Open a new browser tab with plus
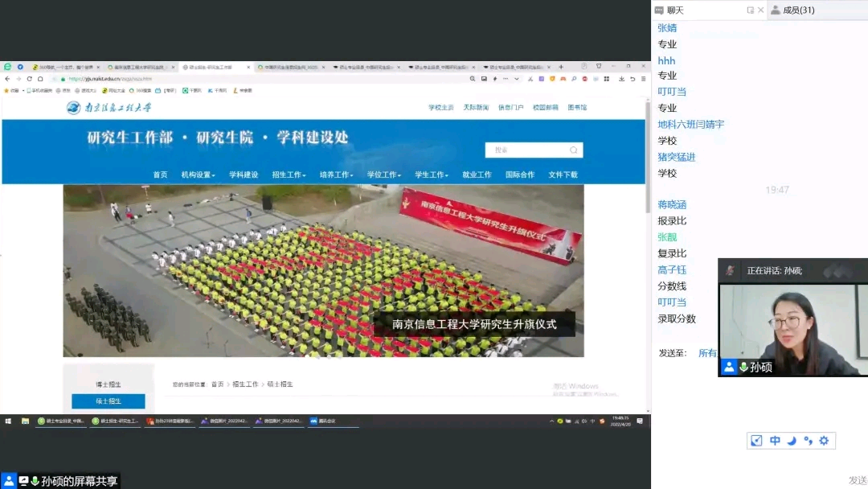The image size is (868, 489). tap(560, 67)
